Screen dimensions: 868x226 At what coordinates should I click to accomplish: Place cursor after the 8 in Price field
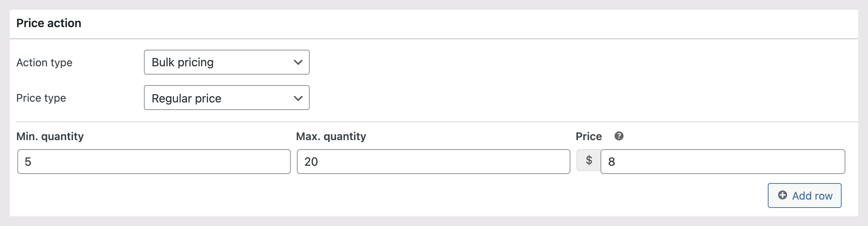[616, 162]
